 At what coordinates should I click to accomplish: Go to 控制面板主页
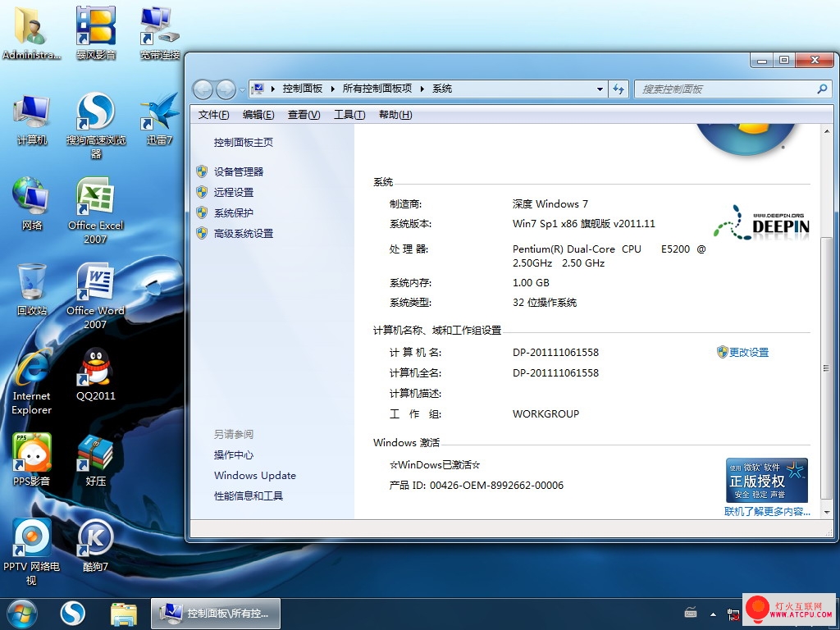point(243,143)
